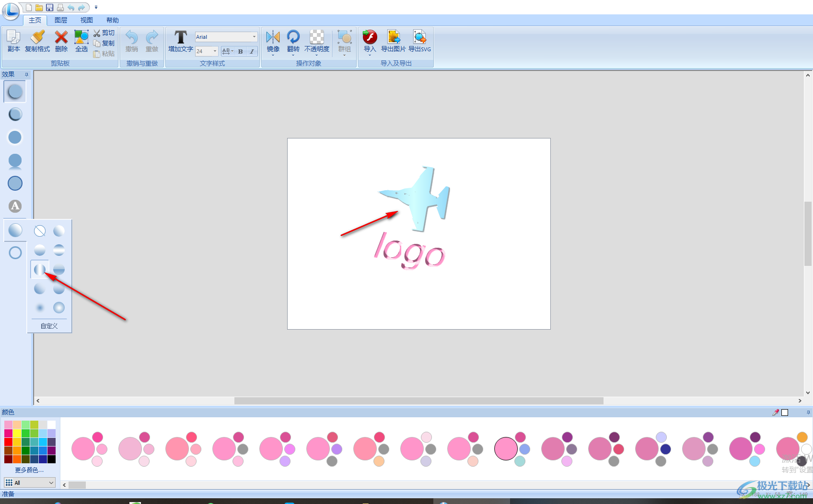813x504 pixels.
Task: Choose the no-gradient slashed circle option
Action: tap(40, 231)
